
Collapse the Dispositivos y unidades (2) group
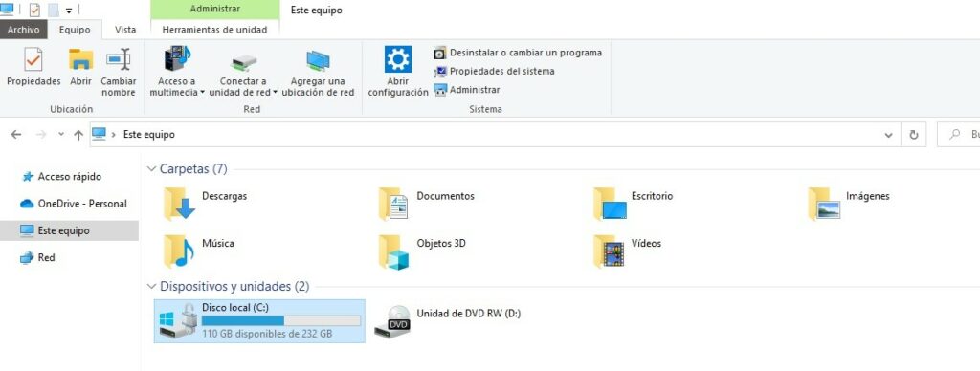coord(150,286)
